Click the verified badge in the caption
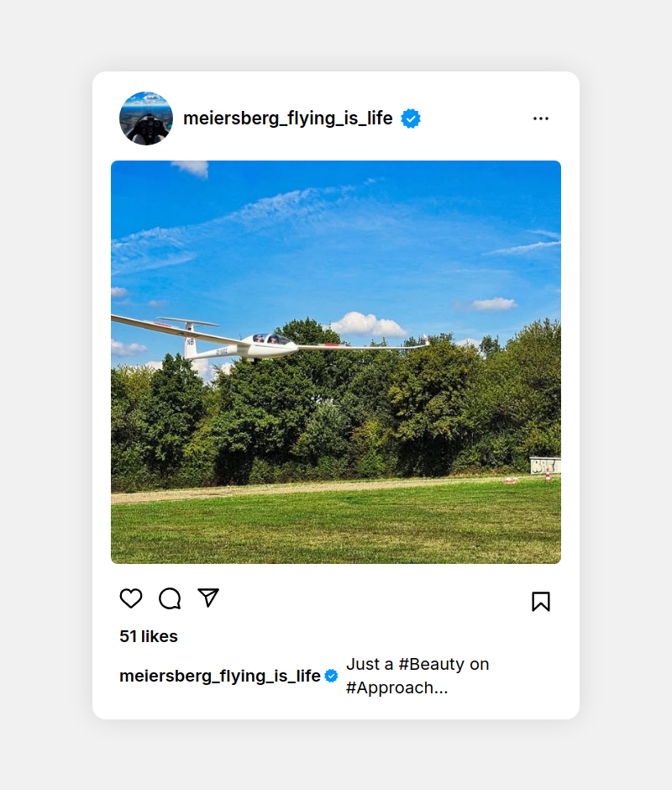Viewport: 672px width, 790px height. 332,676
